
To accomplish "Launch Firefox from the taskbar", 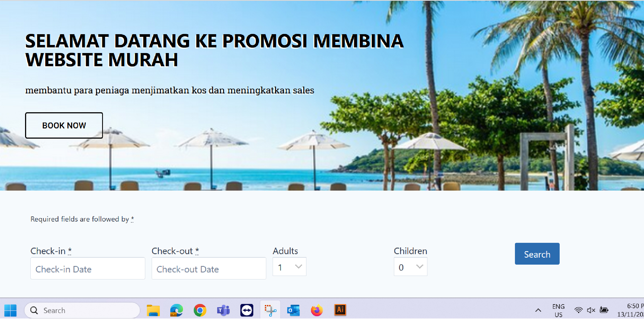I will point(317,310).
